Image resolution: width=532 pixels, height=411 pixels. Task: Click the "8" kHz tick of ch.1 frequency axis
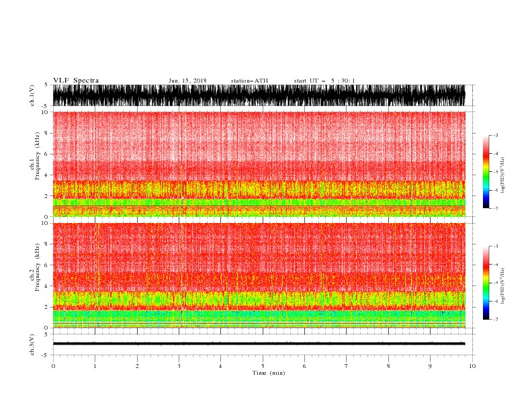pos(46,133)
